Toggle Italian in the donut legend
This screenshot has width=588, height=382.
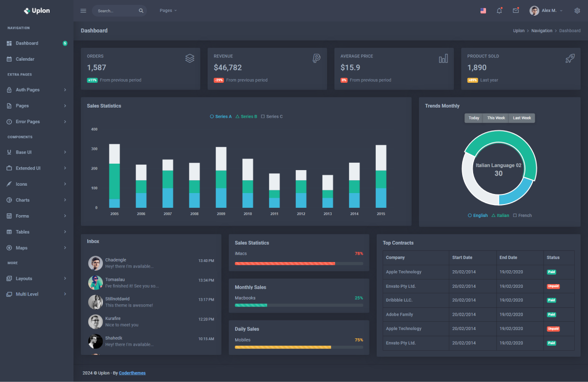point(500,216)
